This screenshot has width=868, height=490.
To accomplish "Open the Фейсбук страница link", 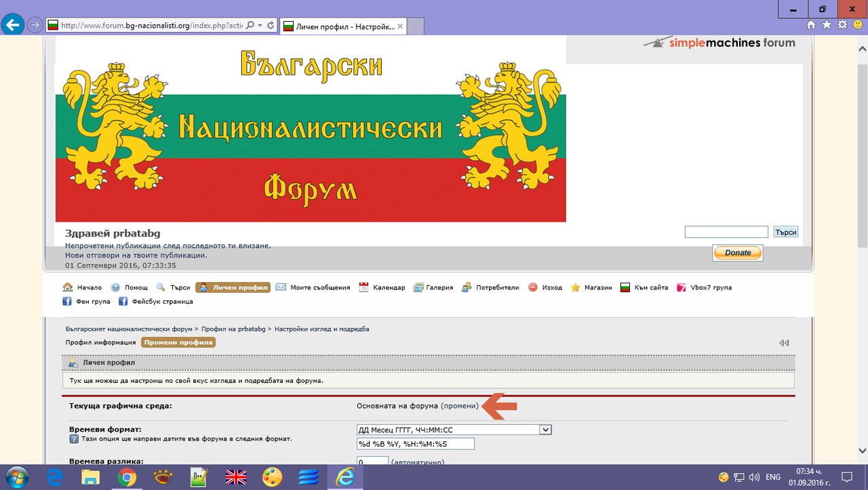I will tap(156, 301).
